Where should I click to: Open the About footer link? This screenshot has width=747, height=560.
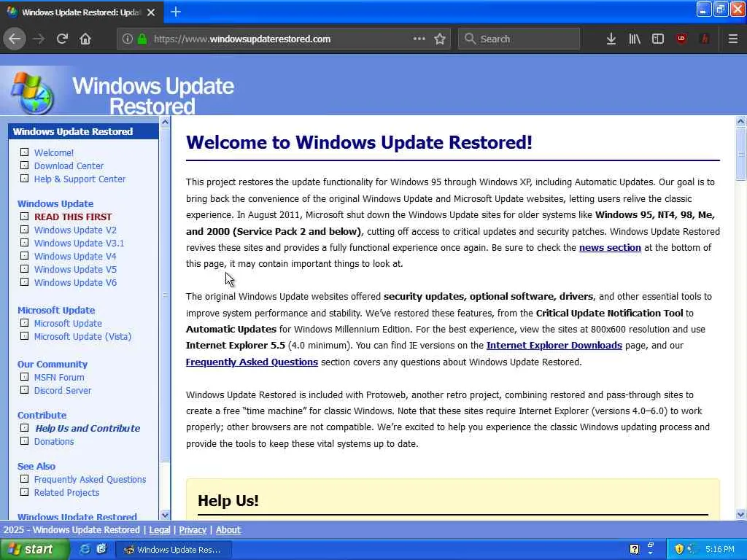(x=228, y=529)
